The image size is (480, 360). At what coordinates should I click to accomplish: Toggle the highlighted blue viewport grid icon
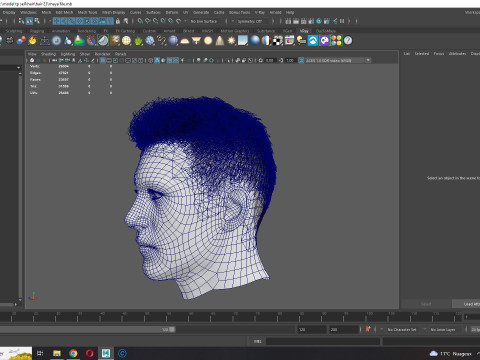[103, 60]
